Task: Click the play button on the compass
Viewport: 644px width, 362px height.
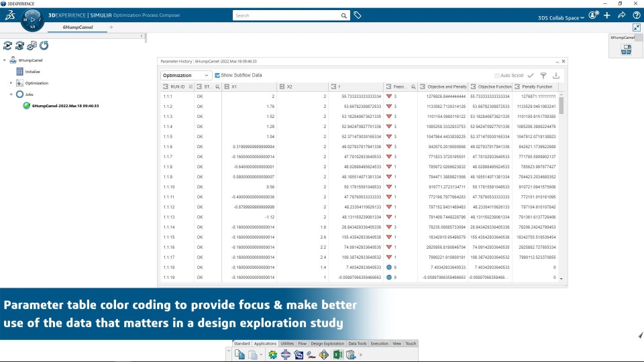Action: [x=32, y=19]
